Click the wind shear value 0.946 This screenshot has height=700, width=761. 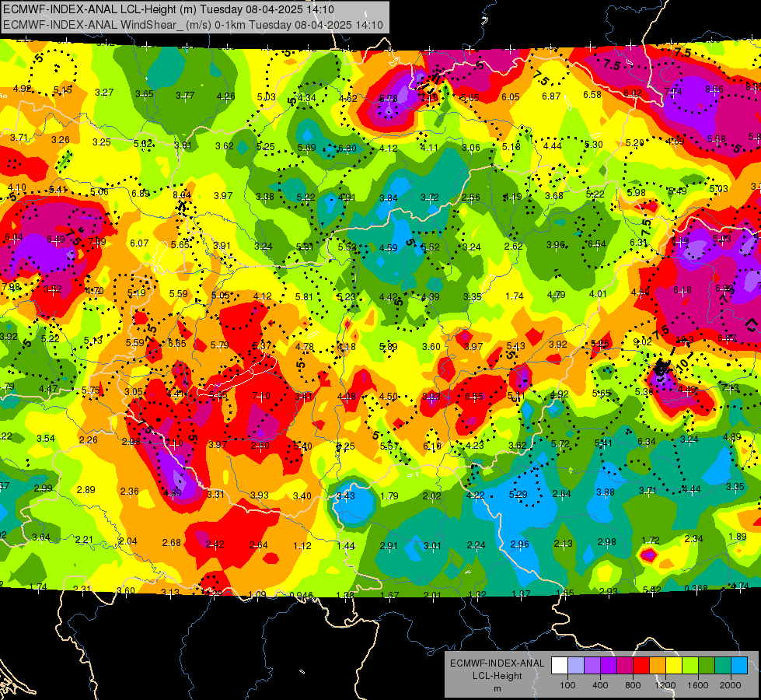[x=301, y=596]
